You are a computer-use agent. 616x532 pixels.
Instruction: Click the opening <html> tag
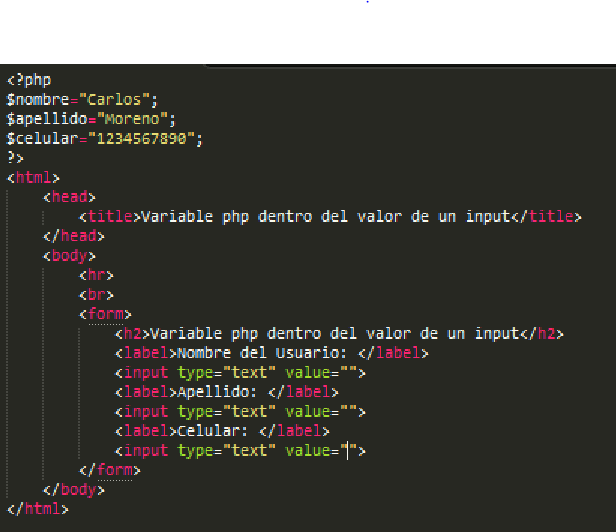(33, 178)
